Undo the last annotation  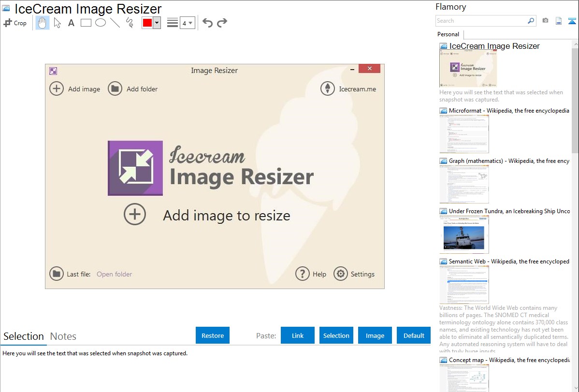point(207,23)
